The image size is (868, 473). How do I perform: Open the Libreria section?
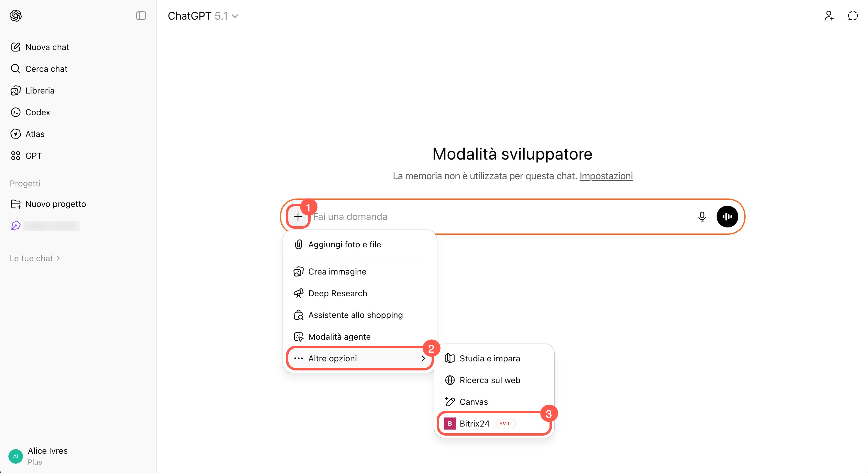point(40,90)
